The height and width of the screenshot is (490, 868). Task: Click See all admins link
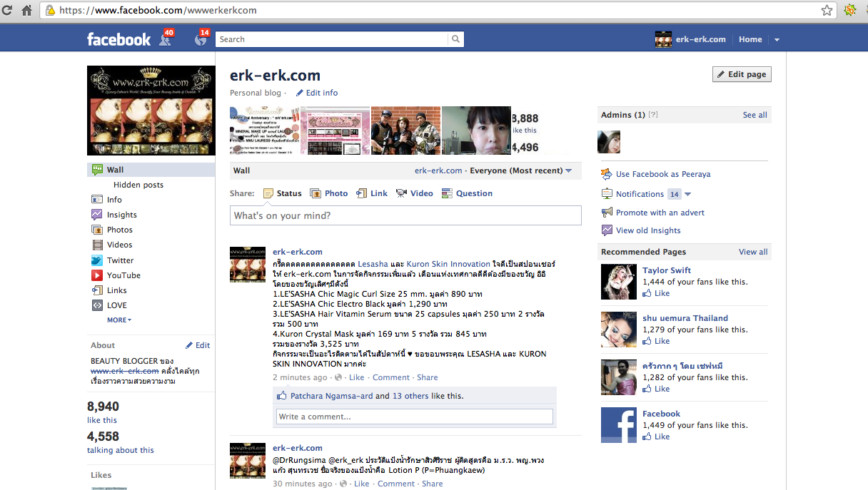point(755,115)
